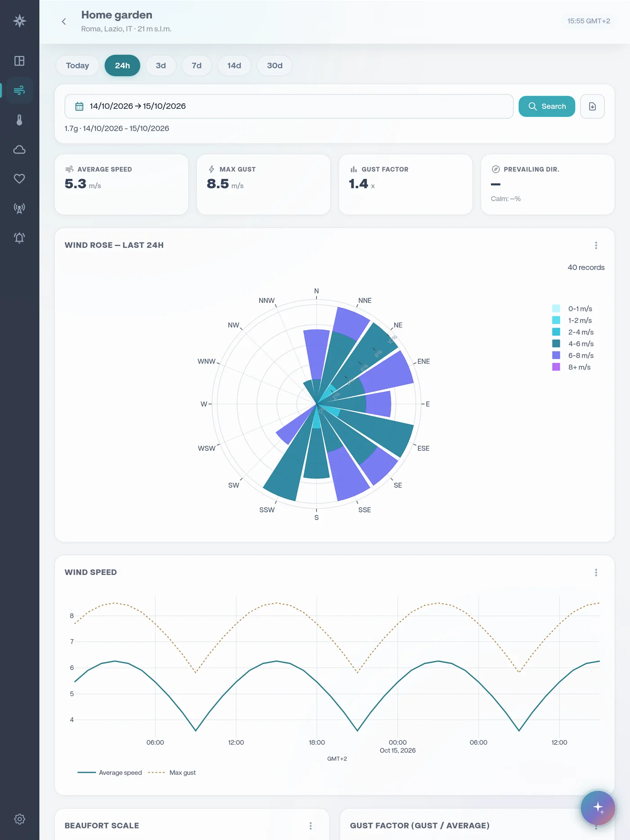The image size is (630, 840).
Task: Select the 30d range tab
Action: point(274,66)
